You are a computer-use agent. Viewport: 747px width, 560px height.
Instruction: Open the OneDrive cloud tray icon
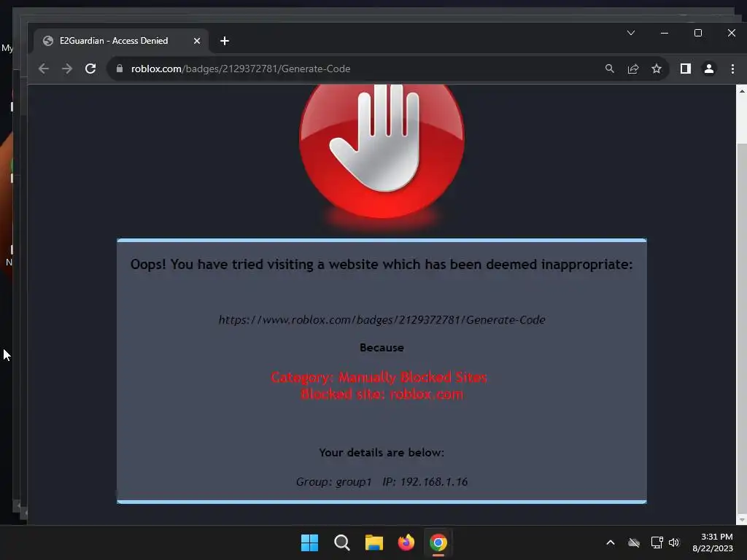(634, 542)
